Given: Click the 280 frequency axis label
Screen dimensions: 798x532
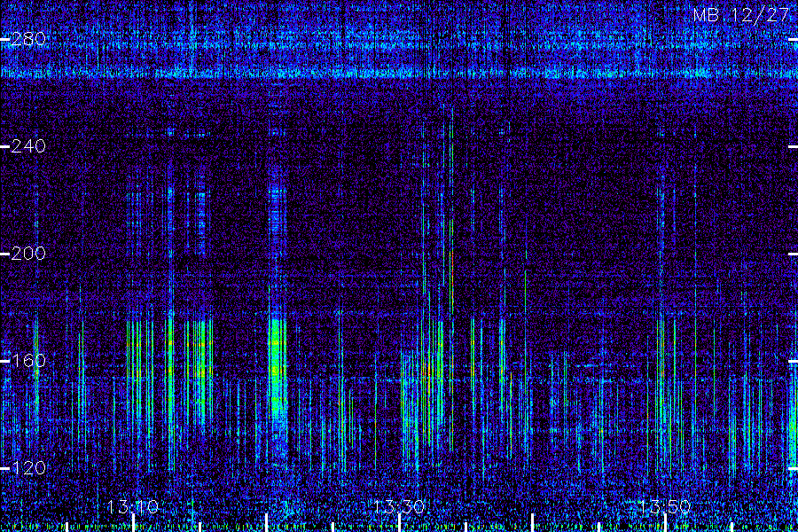Looking at the screenshot, I should (28, 39).
